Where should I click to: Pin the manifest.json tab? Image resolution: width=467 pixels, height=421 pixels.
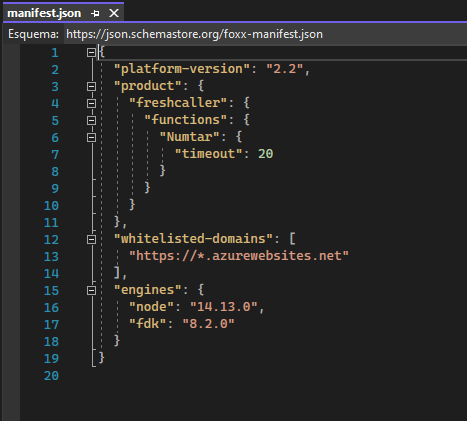95,13
